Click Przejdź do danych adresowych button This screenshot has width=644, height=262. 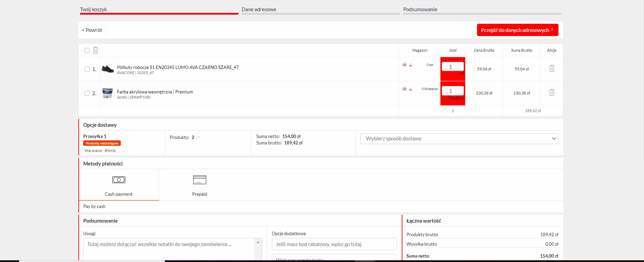point(517,30)
